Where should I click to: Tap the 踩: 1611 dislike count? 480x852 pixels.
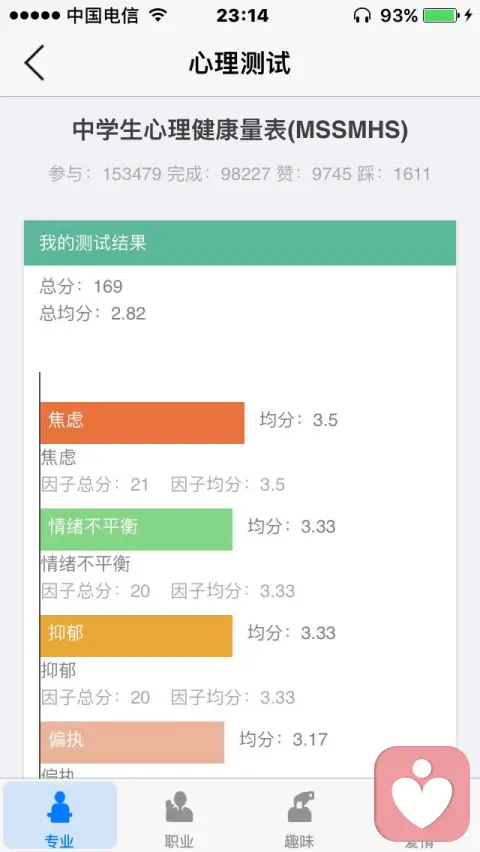(x=394, y=174)
